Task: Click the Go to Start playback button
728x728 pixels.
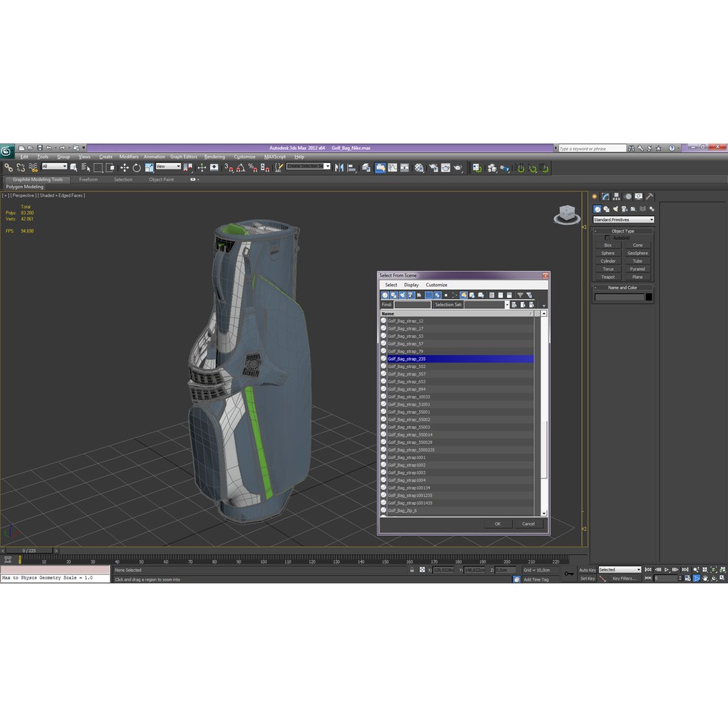Action: coord(648,570)
